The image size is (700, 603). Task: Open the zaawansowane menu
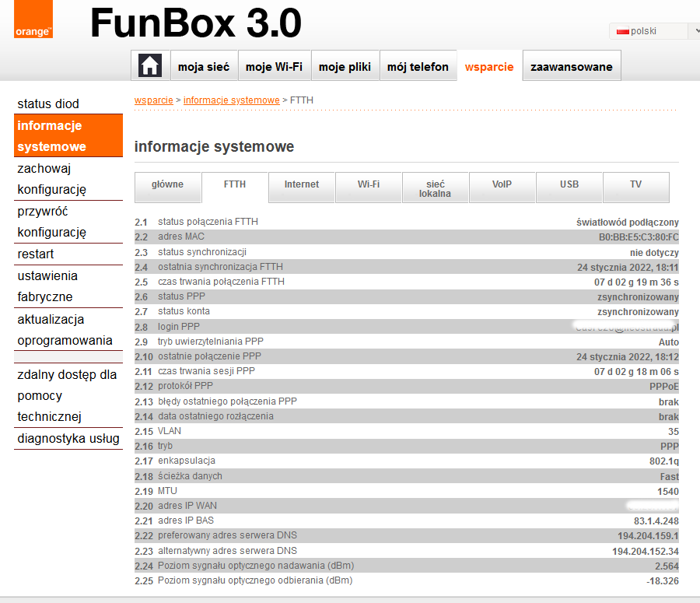(571, 67)
